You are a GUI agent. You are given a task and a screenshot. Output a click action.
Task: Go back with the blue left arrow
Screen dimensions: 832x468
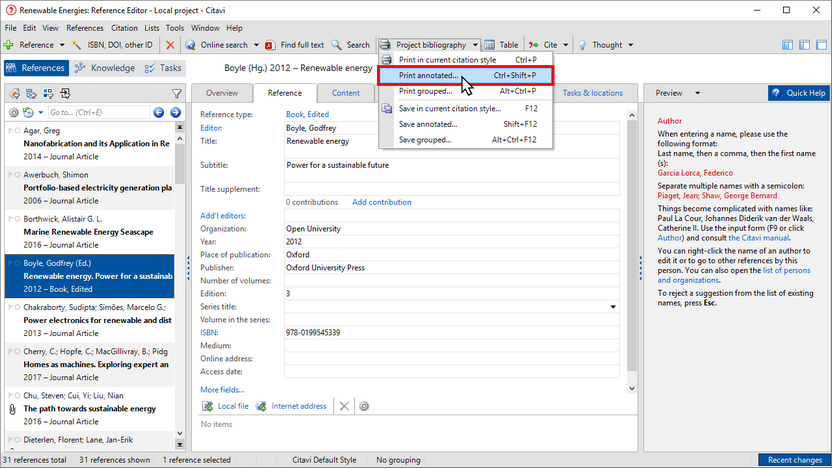pyautogui.click(x=159, y=112)
